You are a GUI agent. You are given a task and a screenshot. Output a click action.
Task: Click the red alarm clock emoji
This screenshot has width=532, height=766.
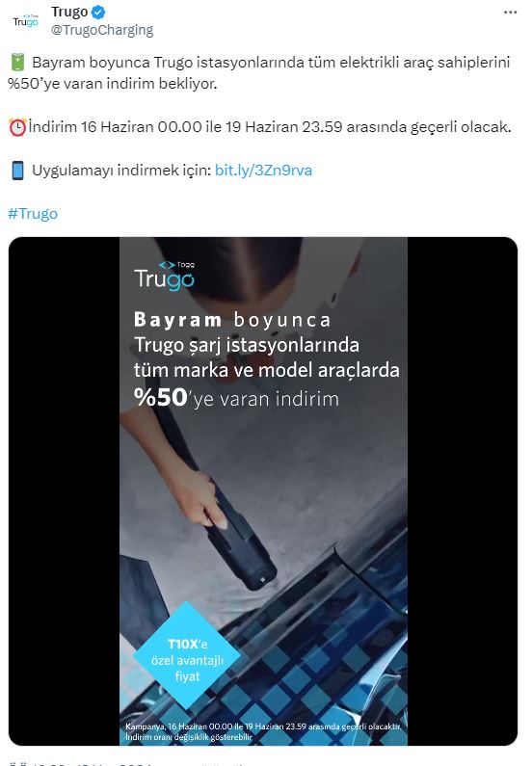click(17, 127)
